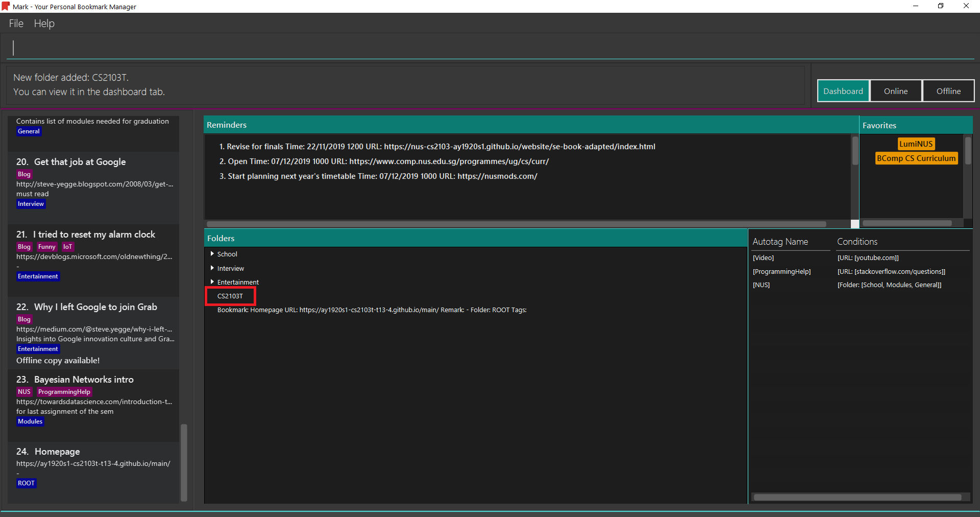This screenshot has width=980, height=517.
Task: Click the Blog tag on bookmark 21
Action: [x=24, y=247]
